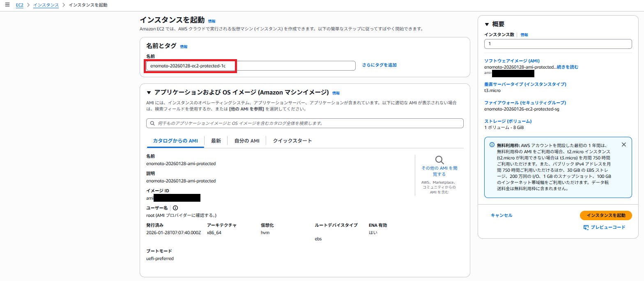The image size is (644, 281).
Task: Click 続きを読む in the summary panel
Action: (x=567, y=67)
